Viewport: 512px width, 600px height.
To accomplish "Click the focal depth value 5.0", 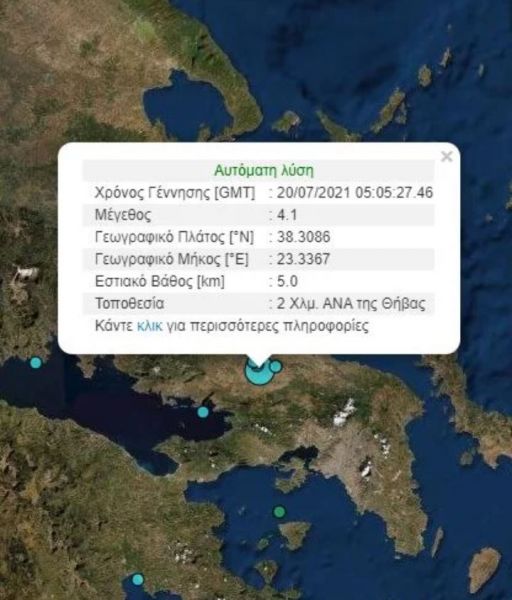I will (x=287, y=281).
